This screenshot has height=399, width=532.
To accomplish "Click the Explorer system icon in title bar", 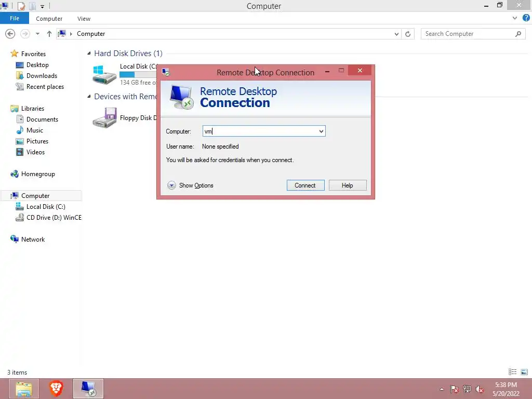I will click(x=4, y=6).
